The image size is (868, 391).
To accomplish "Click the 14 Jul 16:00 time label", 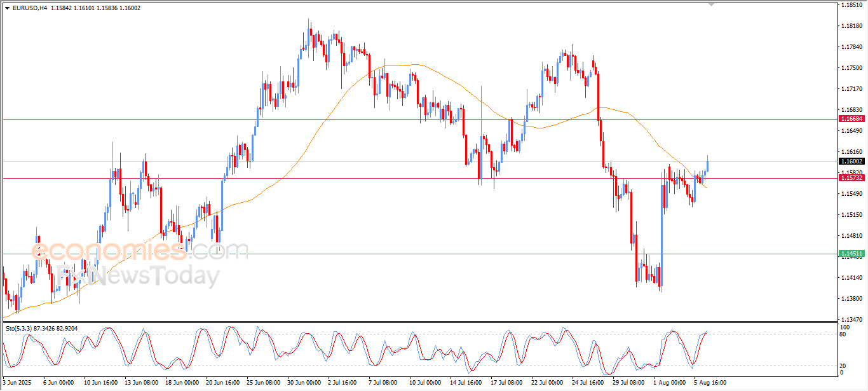I will (x=467, y=383).
